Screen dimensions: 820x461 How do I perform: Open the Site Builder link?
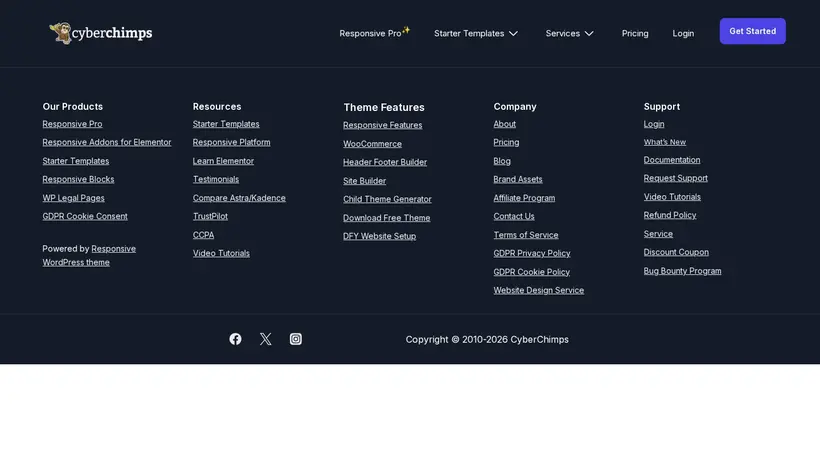click(x=365, y=181)
